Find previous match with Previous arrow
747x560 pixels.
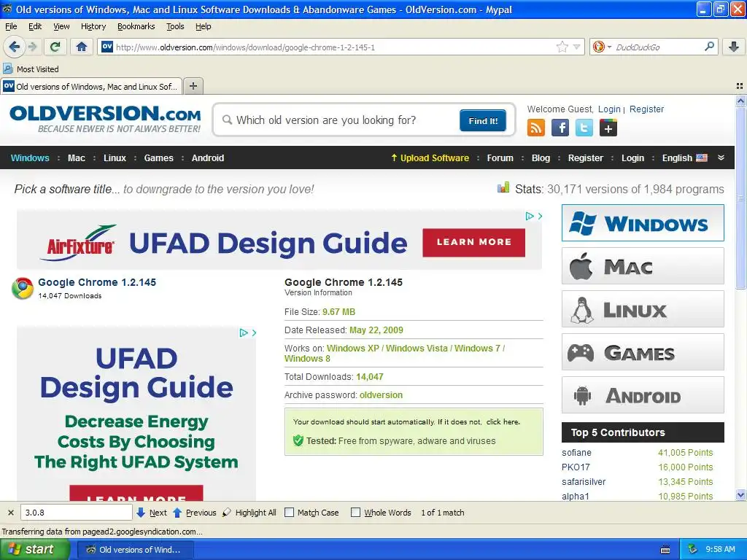(x=194, y=513)
